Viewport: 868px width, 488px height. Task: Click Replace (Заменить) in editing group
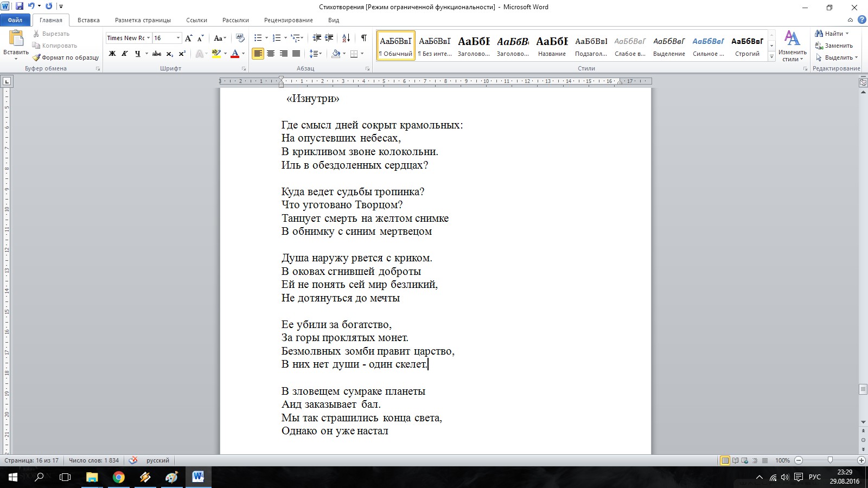coord(834,46)
